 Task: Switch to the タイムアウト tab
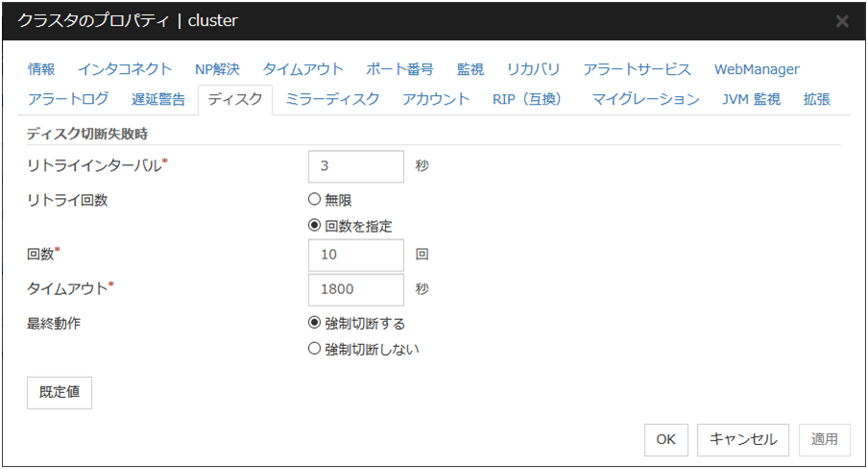302,69
